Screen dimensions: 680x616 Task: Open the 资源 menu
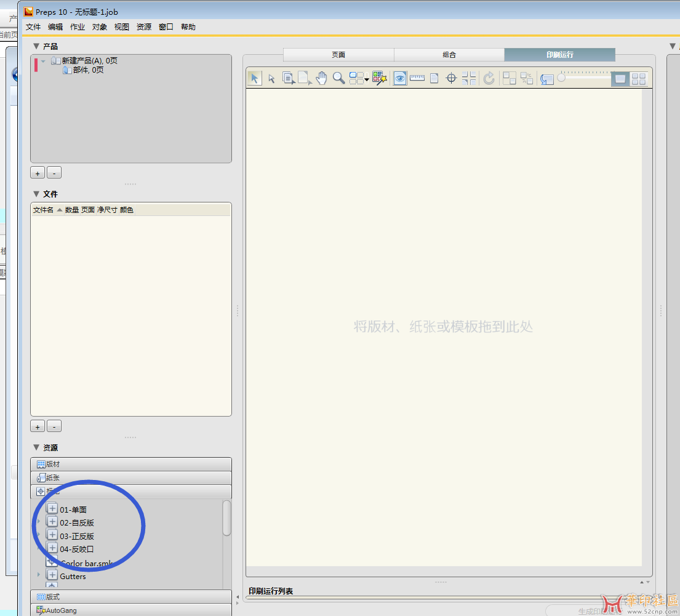click(x=143, y=27)
